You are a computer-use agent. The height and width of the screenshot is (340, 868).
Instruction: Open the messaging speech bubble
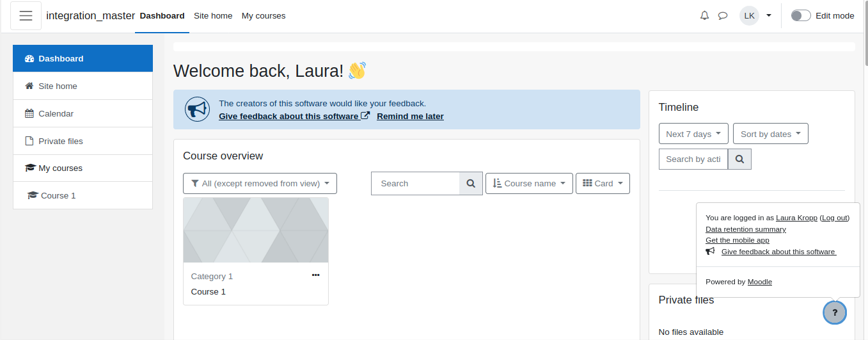click(723, 16)
